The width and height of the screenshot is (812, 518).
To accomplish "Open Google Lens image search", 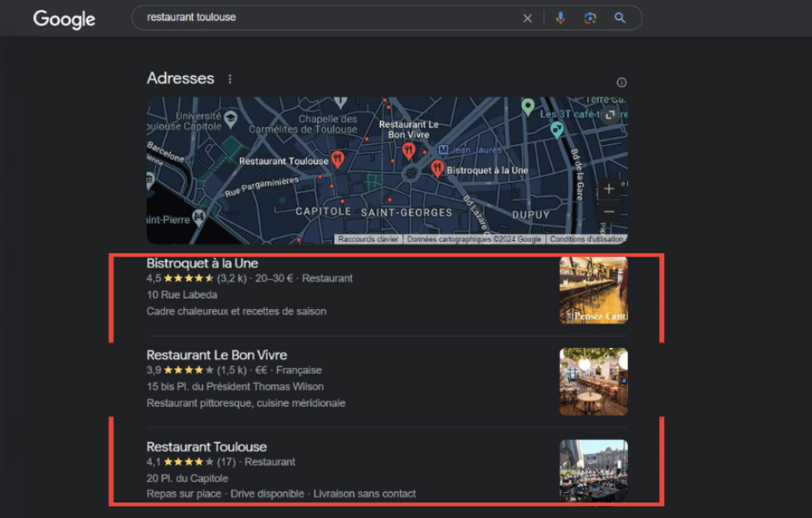I will click(590, 18).
